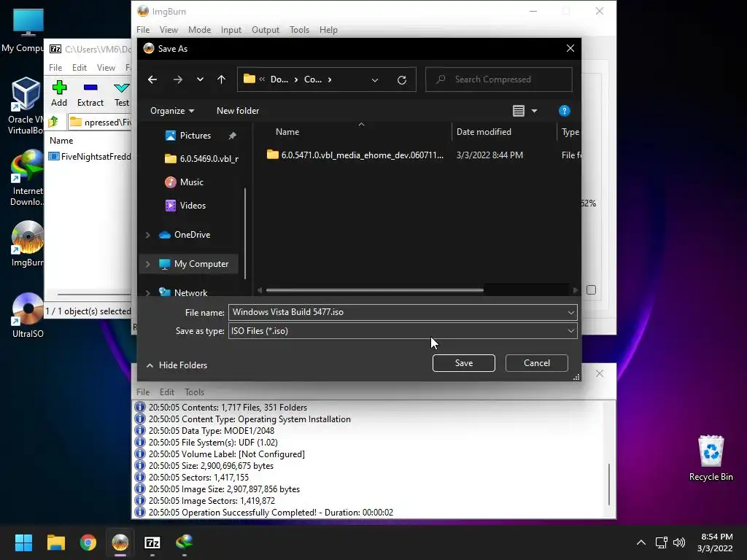Open 7-Zip Edit menu

(79, 68)
